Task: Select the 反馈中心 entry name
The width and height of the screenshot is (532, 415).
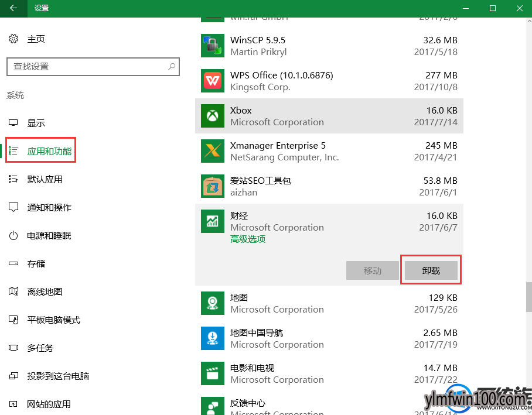Action: pos(248,403)
